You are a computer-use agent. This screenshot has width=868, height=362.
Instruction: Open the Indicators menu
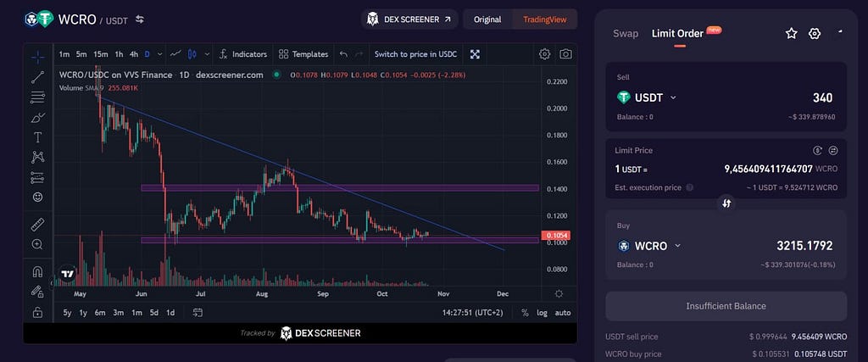click(x=243, y=54)
